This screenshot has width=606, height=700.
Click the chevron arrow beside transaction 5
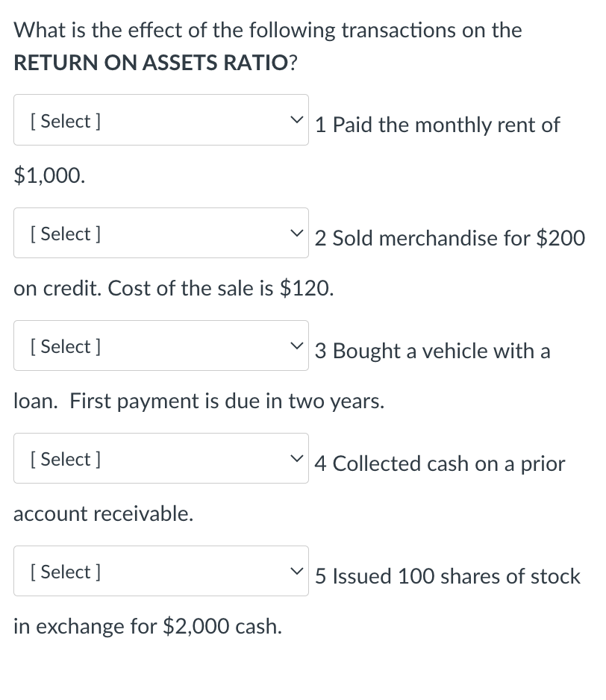click(x=298, y=572)
